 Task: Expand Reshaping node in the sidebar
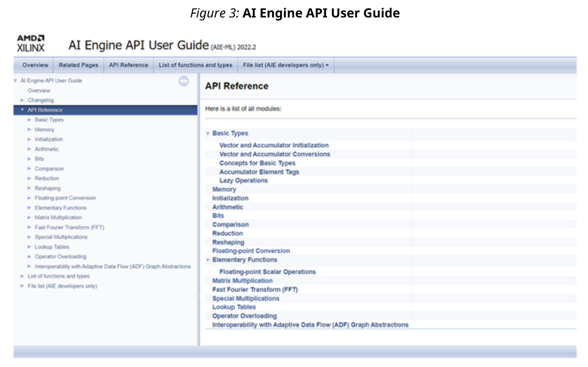(29, 188)
